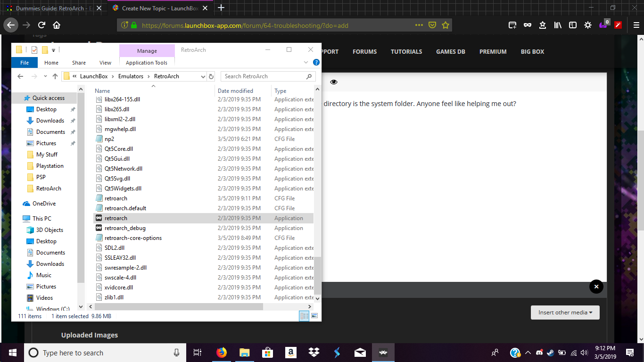Open the Action Center notifications icon
The image size is (644, 362).
click(x=630, y=353)
